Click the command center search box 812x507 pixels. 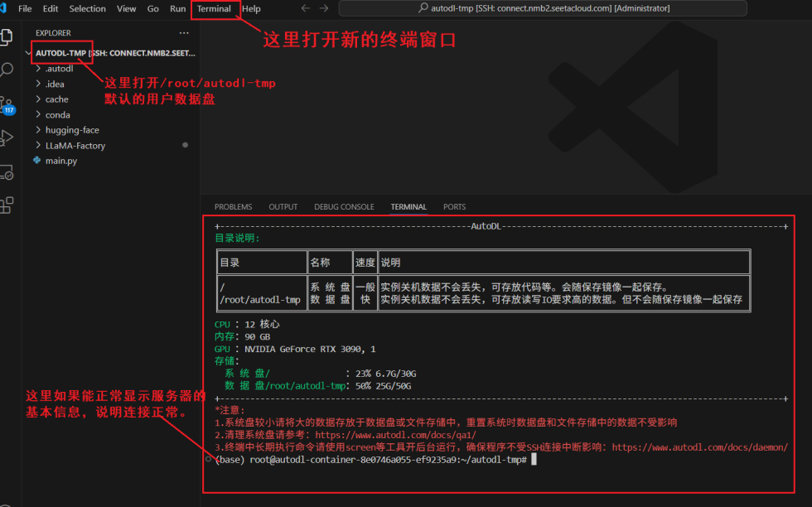pyautogui.click(x=542, y=8)
